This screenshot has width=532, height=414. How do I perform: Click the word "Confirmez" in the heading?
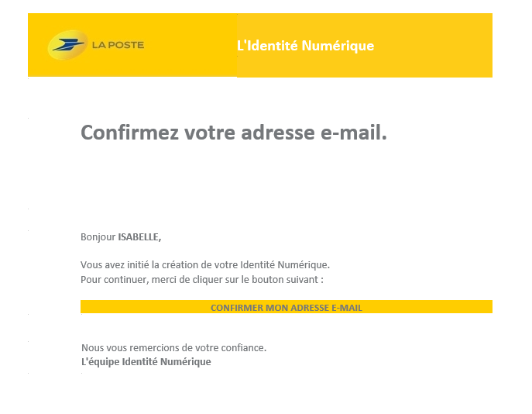[130, 133]
